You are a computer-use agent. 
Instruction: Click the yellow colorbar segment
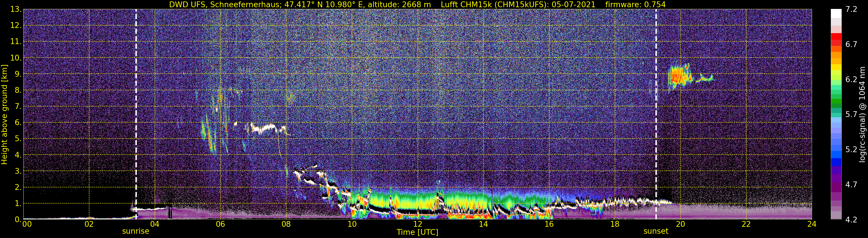pyautogui.click(x=836, y=67)
